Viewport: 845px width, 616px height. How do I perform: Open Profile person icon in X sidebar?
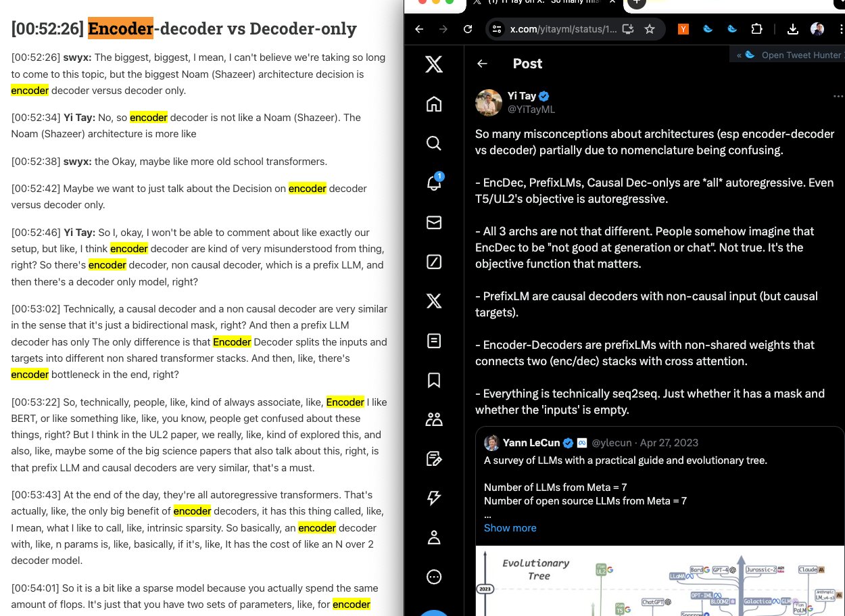click(434, 538)
